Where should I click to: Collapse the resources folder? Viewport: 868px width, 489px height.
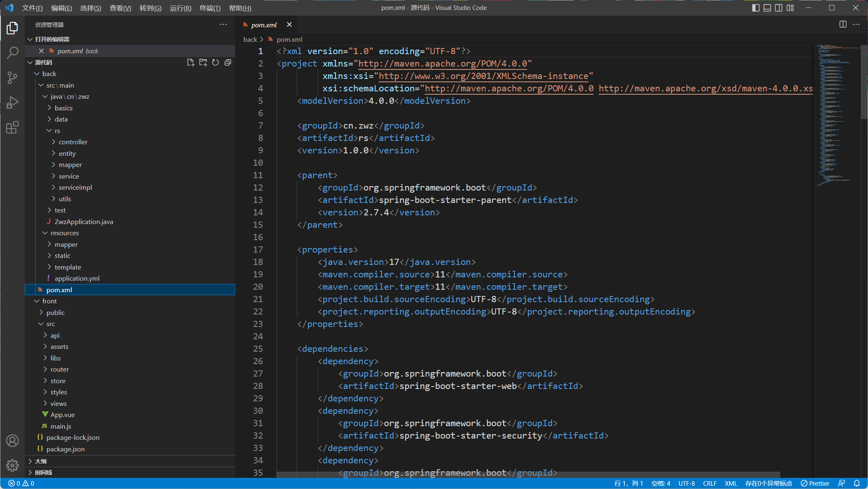coord(64,233)
